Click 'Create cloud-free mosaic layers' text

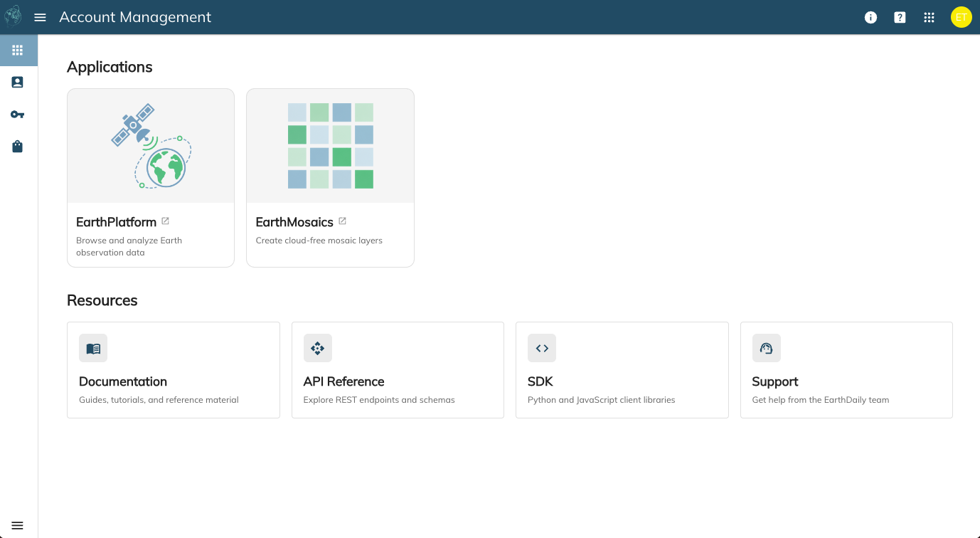pos(319,241)
